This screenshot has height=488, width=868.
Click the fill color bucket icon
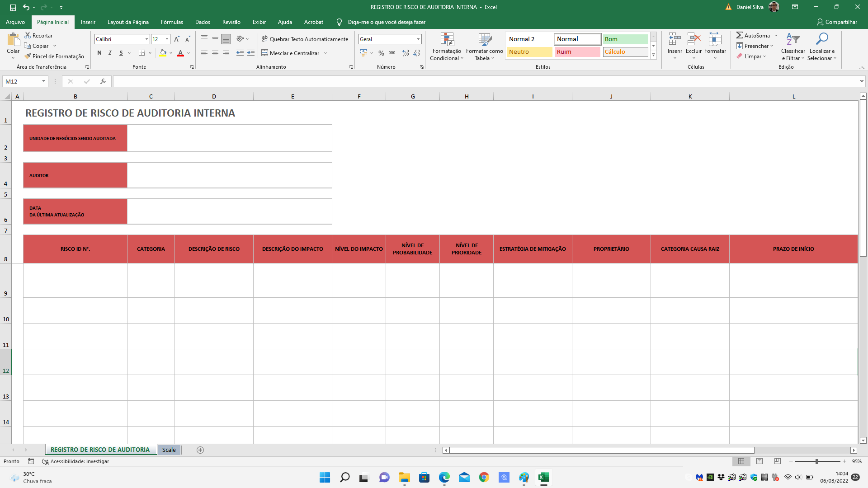click(163, 53)
